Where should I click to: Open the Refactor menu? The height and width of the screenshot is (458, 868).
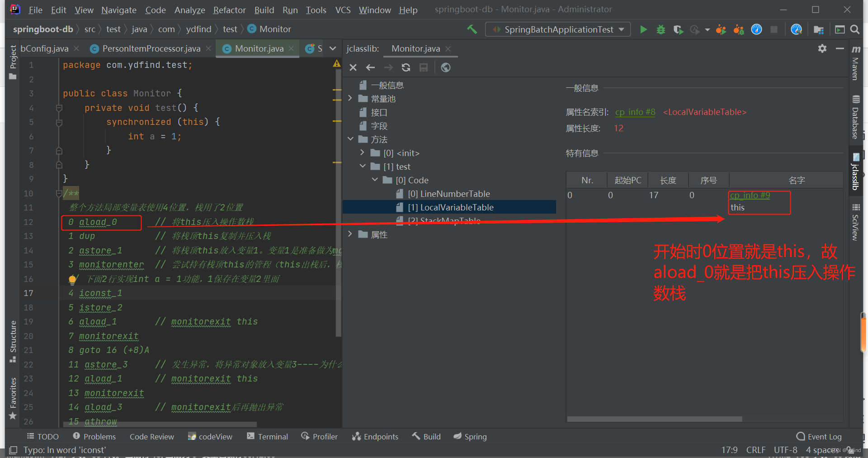(230, 10)
